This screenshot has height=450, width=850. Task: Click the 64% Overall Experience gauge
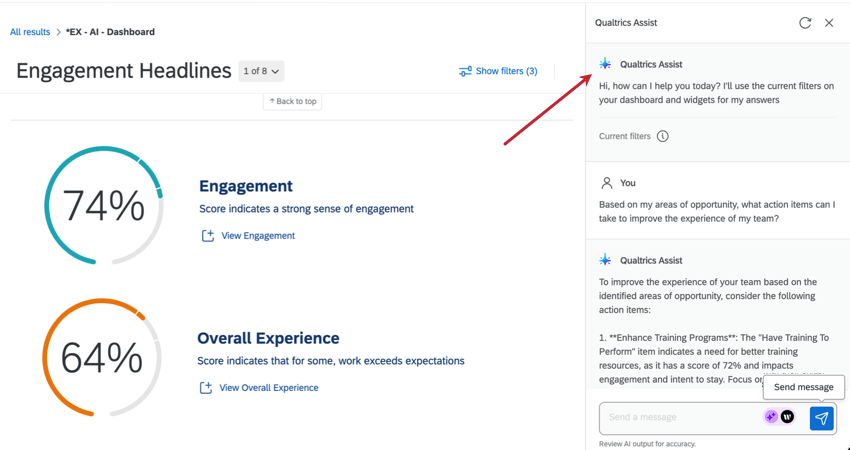pos(102,357)
